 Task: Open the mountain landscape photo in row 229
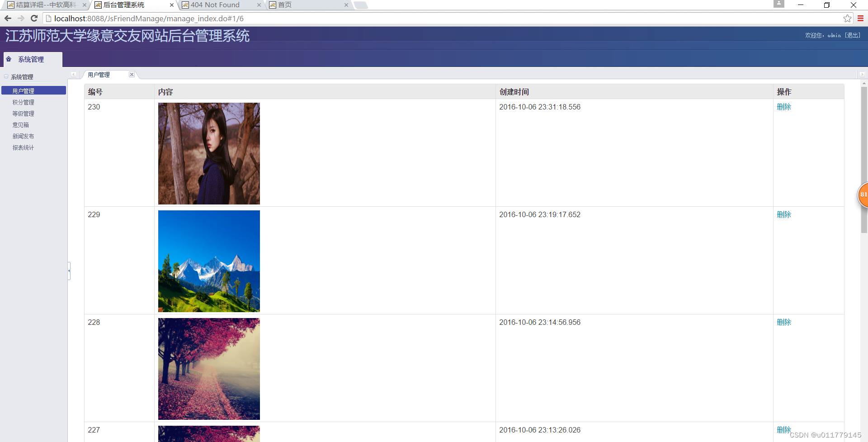[209, 261]
